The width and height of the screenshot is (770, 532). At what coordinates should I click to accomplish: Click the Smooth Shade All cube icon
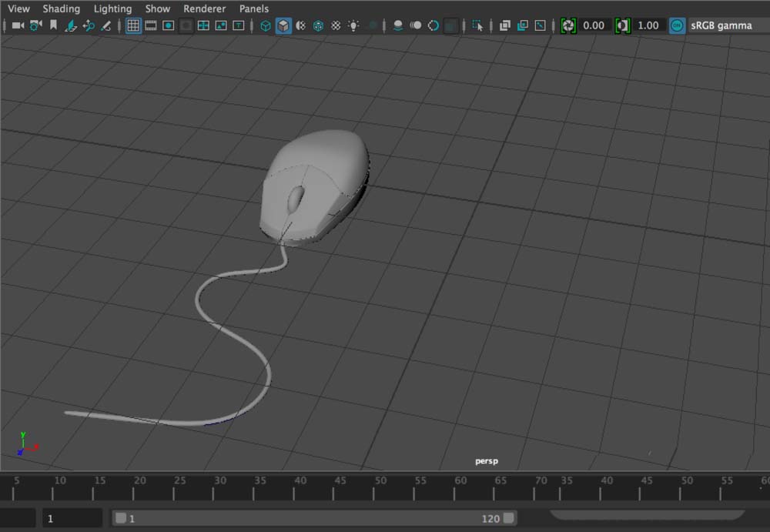(x=283, y=25)
